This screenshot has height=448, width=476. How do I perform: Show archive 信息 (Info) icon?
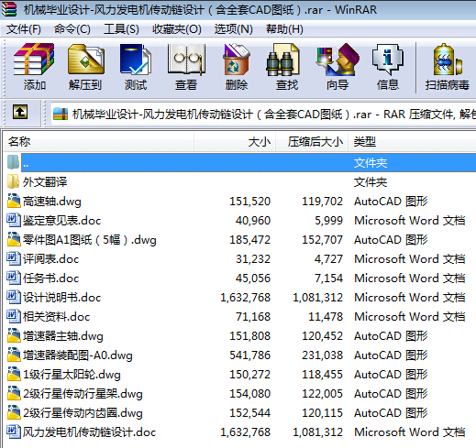[x=388, y=60]
